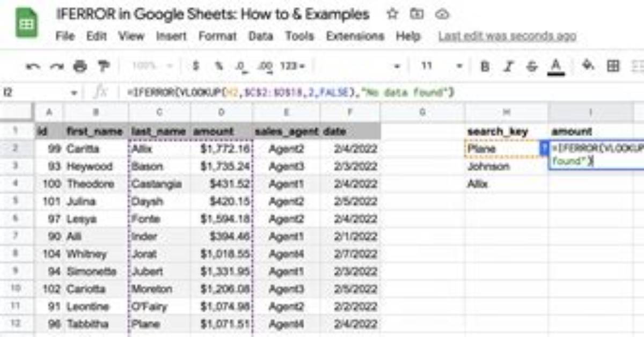Viewport: 644px width, 337px height.
Task: Select the cell containing 'Castangia'
Action: click(159, 184)
